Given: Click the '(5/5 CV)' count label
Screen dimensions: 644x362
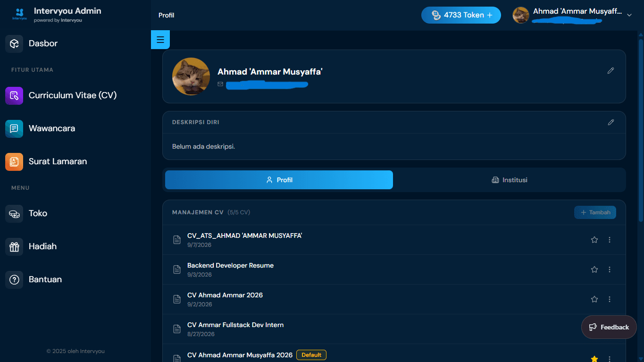Looking at the screenshot, I should tap(239, 212).
